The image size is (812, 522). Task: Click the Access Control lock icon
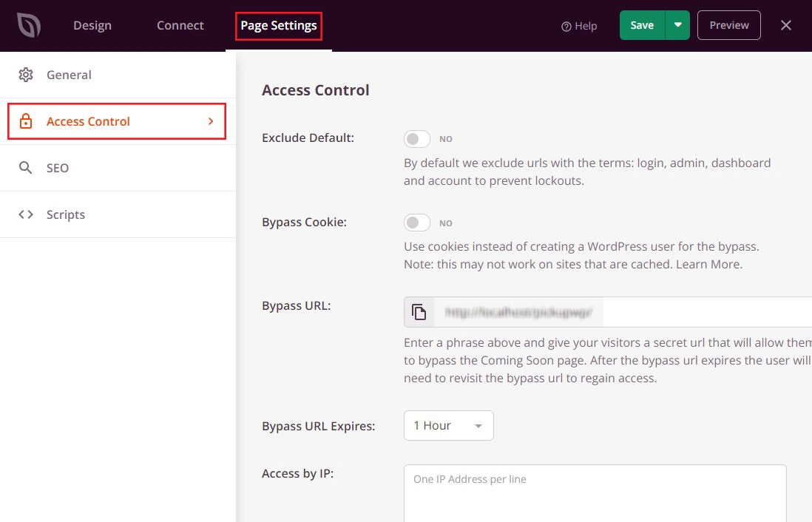point(26,121)
